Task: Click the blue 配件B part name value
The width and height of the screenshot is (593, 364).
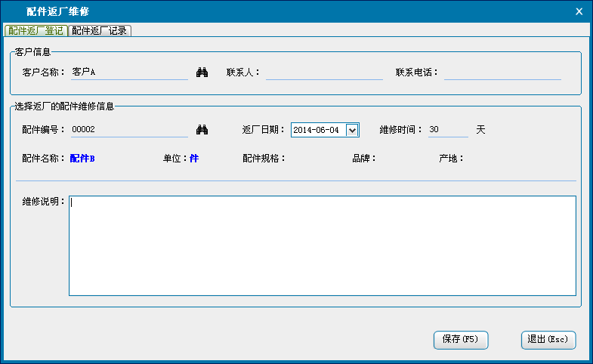Action: tap(82, 159)
